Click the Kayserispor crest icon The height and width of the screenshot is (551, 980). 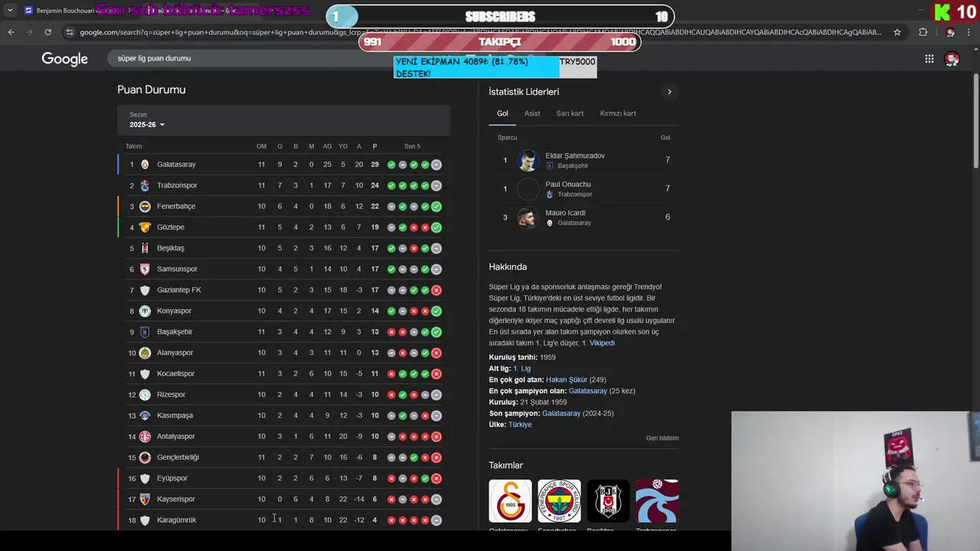coord(145,499)
